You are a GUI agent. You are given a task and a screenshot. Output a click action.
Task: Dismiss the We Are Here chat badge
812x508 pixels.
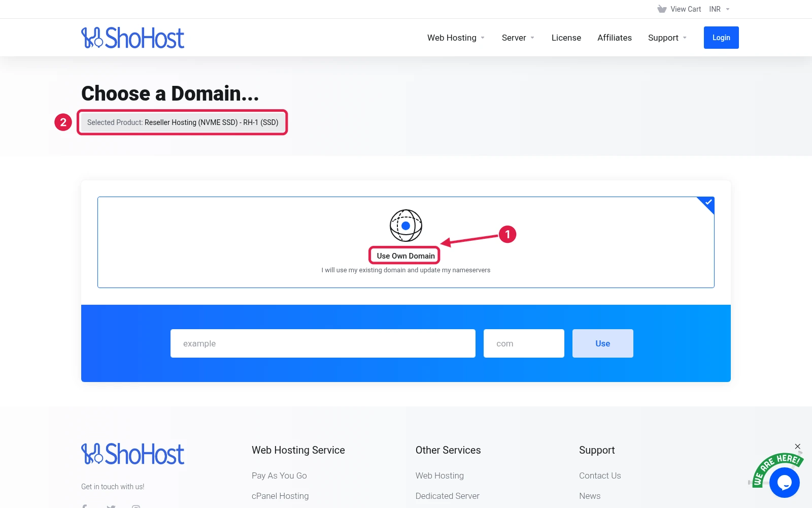[798, 447]
